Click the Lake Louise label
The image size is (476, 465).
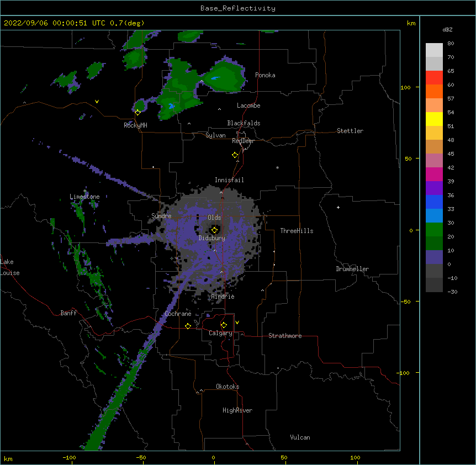click(10, 267)
